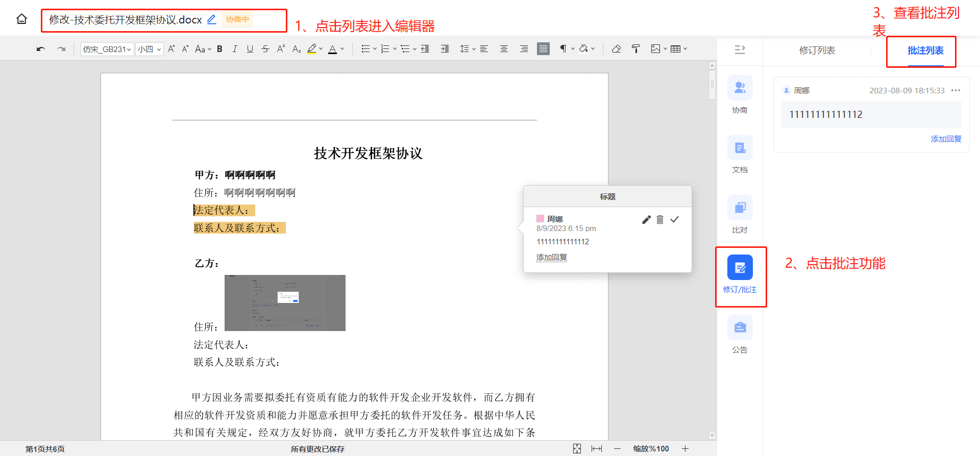Viewport: 980px width, 456px height.
Task: Open the 修订/批注 revision panel
Action: pyautogui.click(x=740, y=274)
